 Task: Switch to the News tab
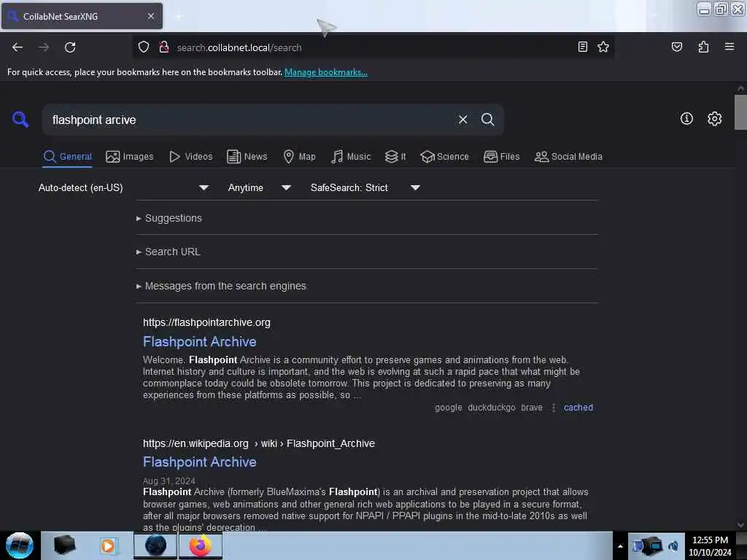tap(247, 156)
